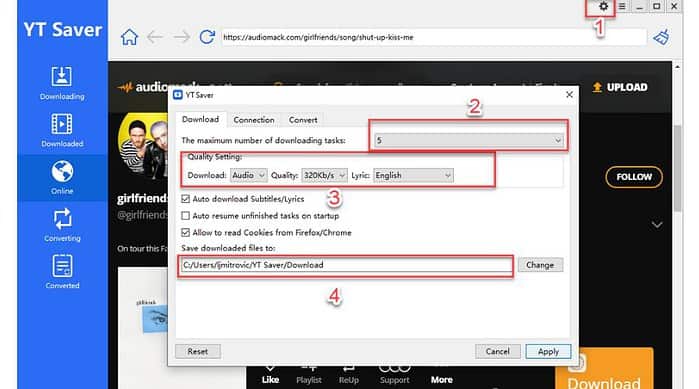The height and width of the screenshot is (389, 699).
Task: Click the scrollbar up arrow
Action: pyautogui.click(x=677, y=67)
